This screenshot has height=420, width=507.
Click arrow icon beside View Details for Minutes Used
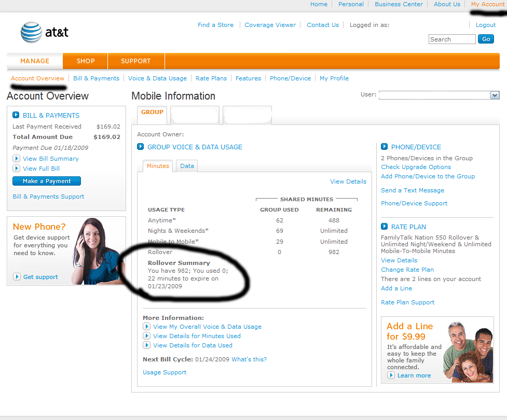(x=146, y=336)
